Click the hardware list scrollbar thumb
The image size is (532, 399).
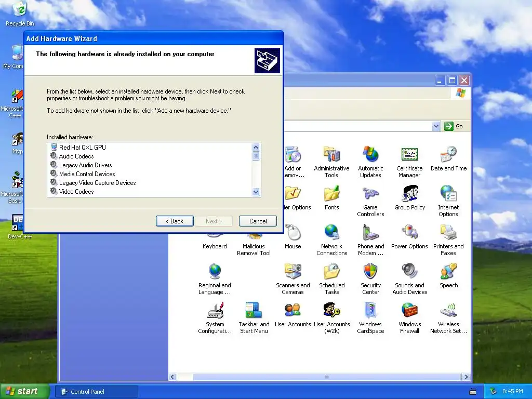coord(256,156)
